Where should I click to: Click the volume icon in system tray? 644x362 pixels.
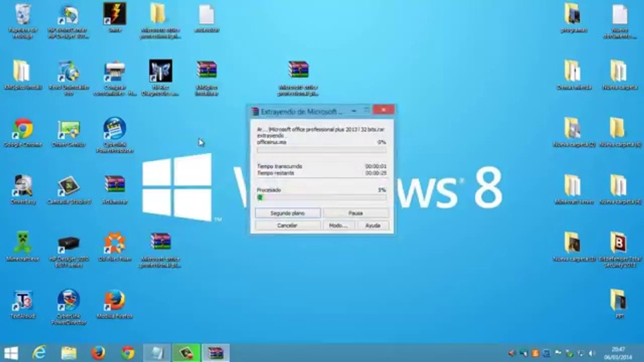(592, 353)
